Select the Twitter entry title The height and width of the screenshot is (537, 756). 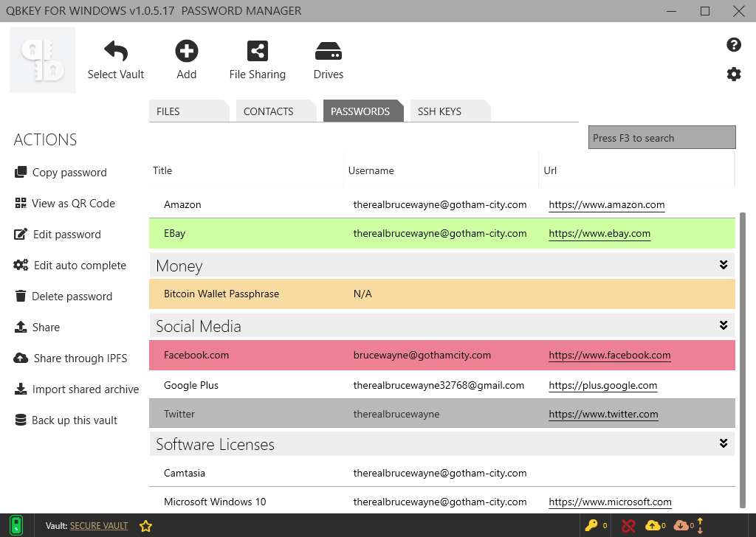[179, 415]
